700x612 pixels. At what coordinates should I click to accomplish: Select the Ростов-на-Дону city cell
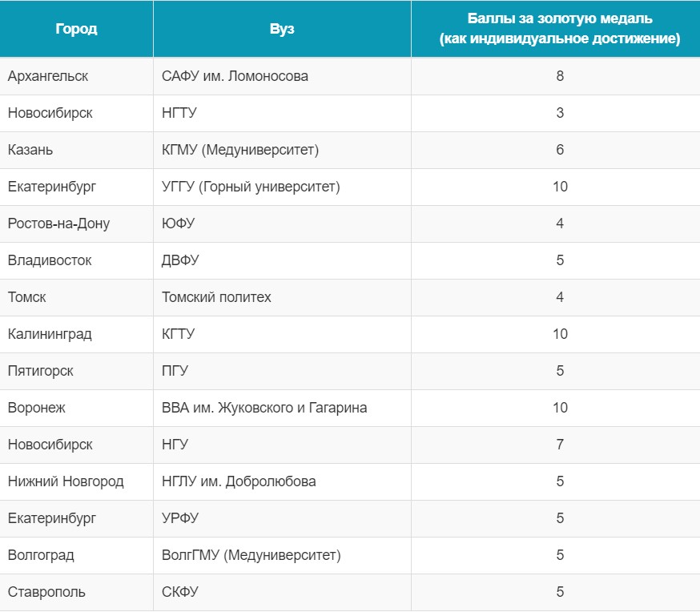76,223
